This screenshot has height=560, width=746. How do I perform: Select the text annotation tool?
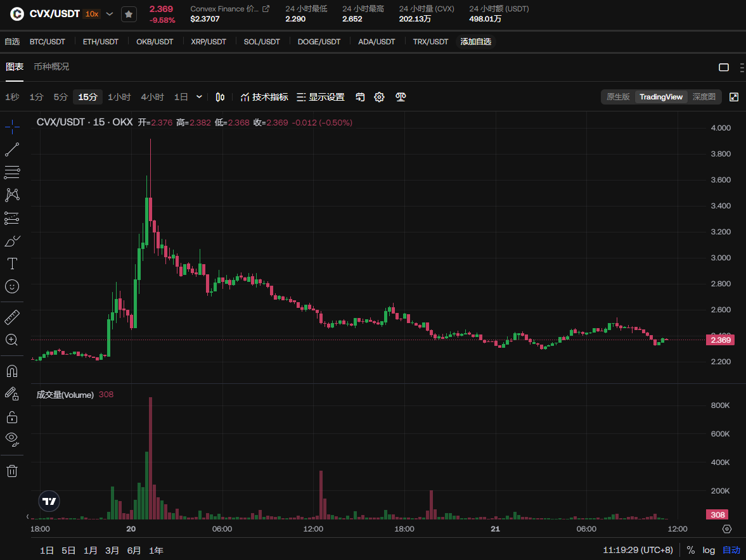pos(12,264)
